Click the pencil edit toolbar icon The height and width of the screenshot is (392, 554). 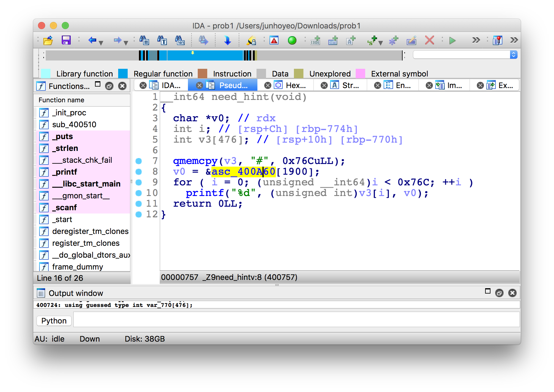pos(411,40)
